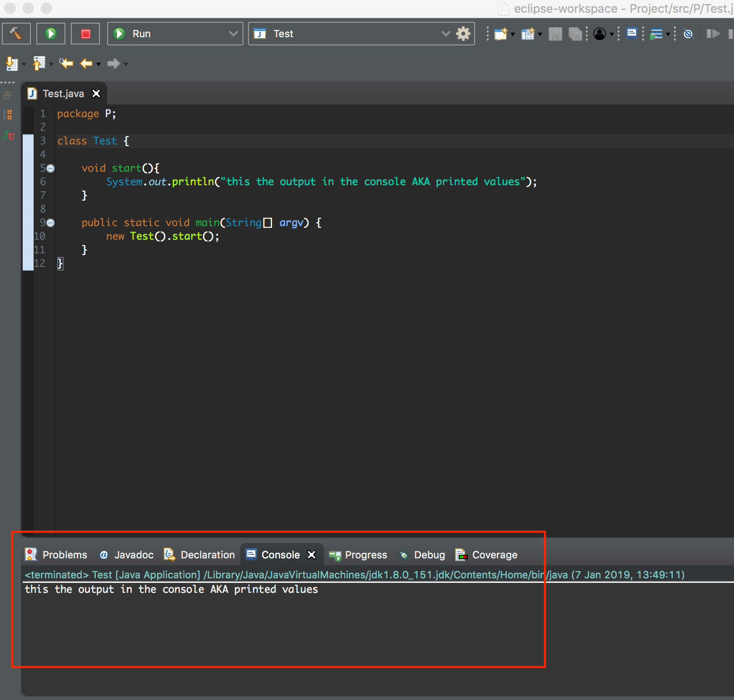Viewport: 734px width, 700px height.
Task: Toggle Skip All Breakpoints icon
Action: click(688, 34)
